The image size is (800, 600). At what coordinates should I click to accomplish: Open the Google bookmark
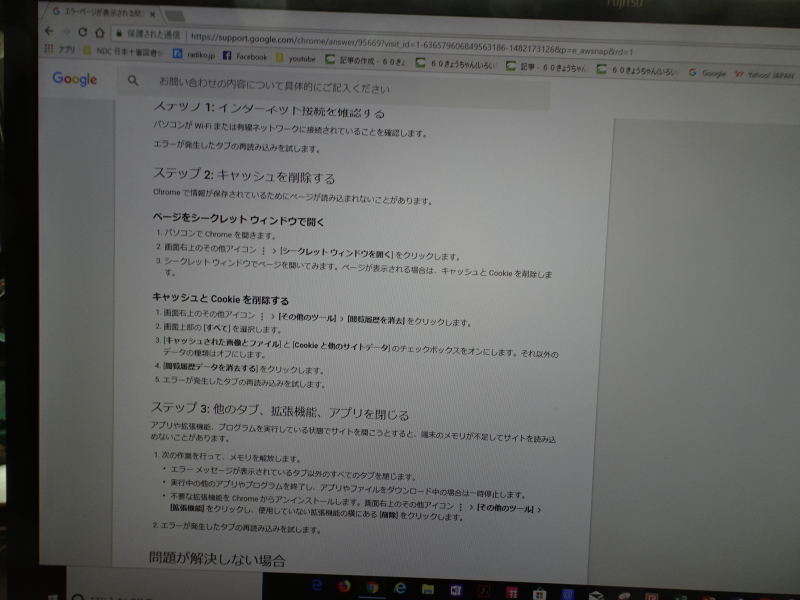(707, 73)
